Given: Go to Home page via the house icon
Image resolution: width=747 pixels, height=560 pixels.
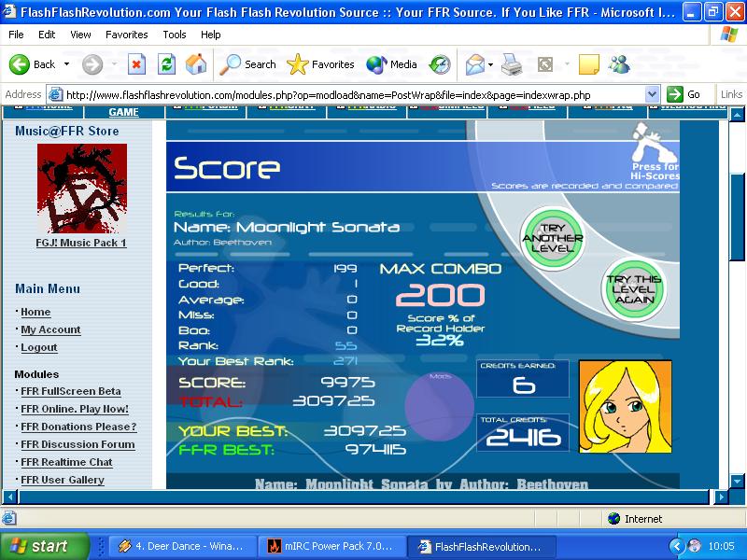Looking at the screenshot, I should pyautogui.click(x=196, y=64).
